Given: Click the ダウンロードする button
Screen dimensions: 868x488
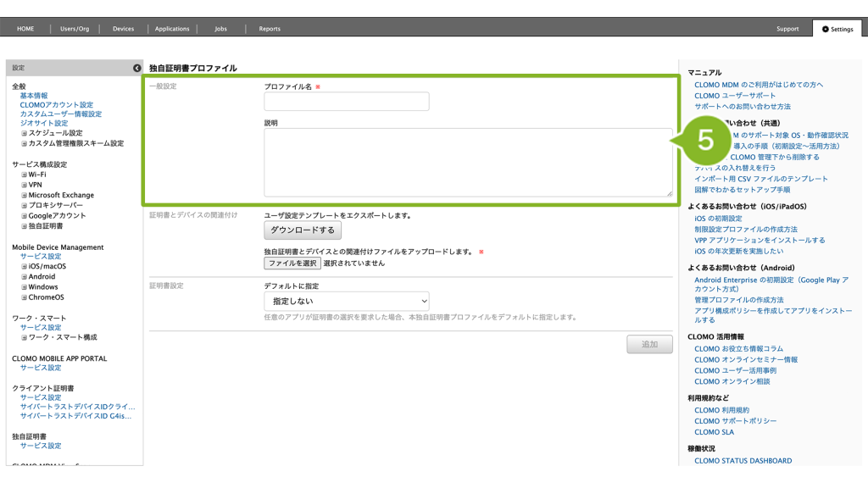Looking at the screenshot, I should (303, 230).
